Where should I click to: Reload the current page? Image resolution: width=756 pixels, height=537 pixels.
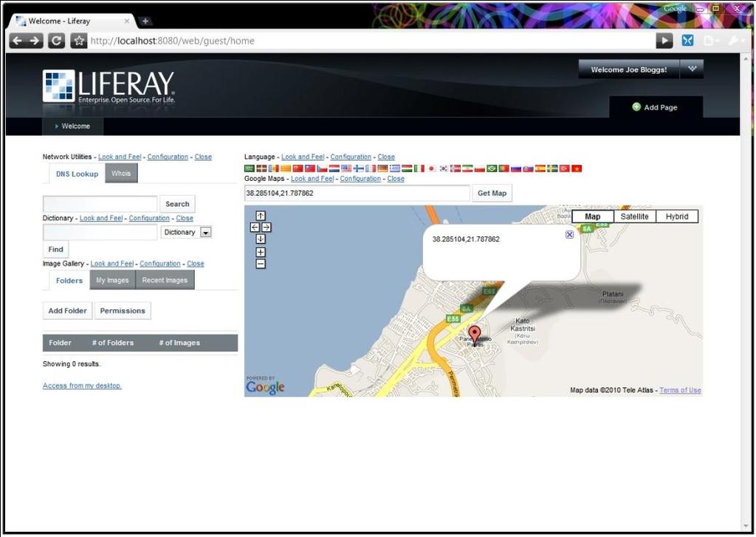[56, 41]
